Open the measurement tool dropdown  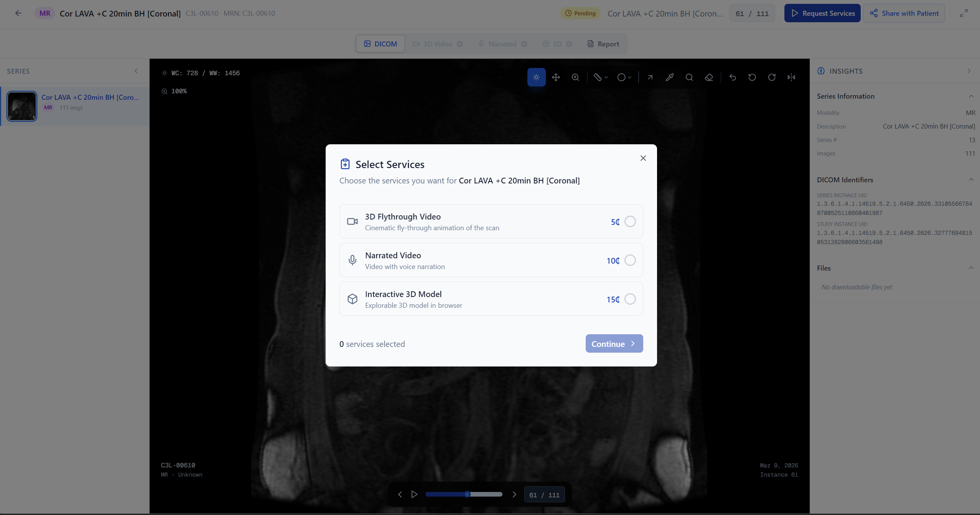click(x=605, y=77)
